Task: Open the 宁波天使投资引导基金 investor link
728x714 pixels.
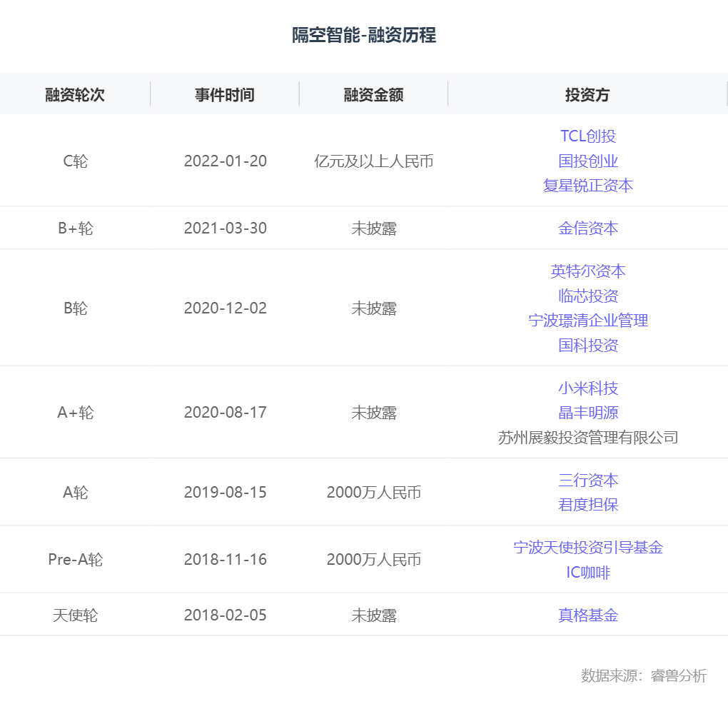Action: point(588,547)
